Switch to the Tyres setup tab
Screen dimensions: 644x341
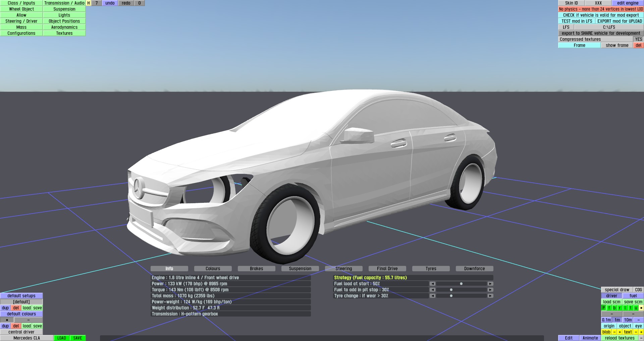[431, 269]
